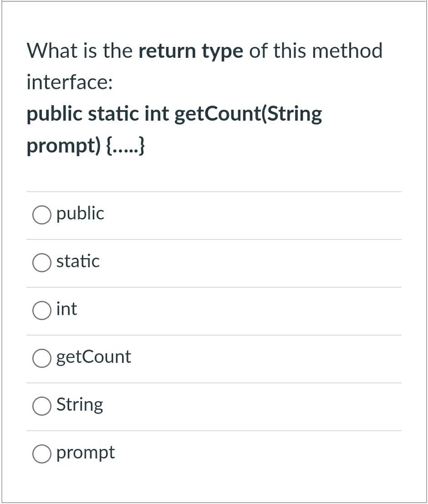Viewport: 428px width, 504px height.
Task: Select the radio button for 'static'
Action: pyautogui.click(x=41, y=262)
